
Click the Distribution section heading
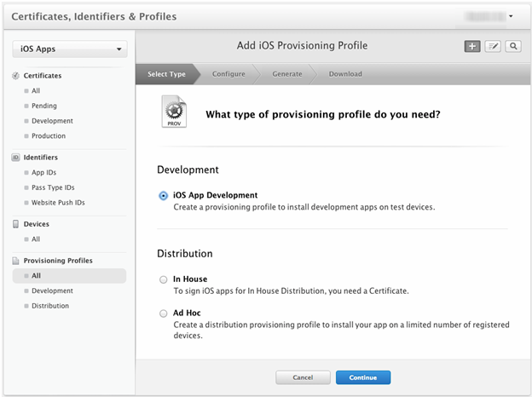tap(184, 254)
